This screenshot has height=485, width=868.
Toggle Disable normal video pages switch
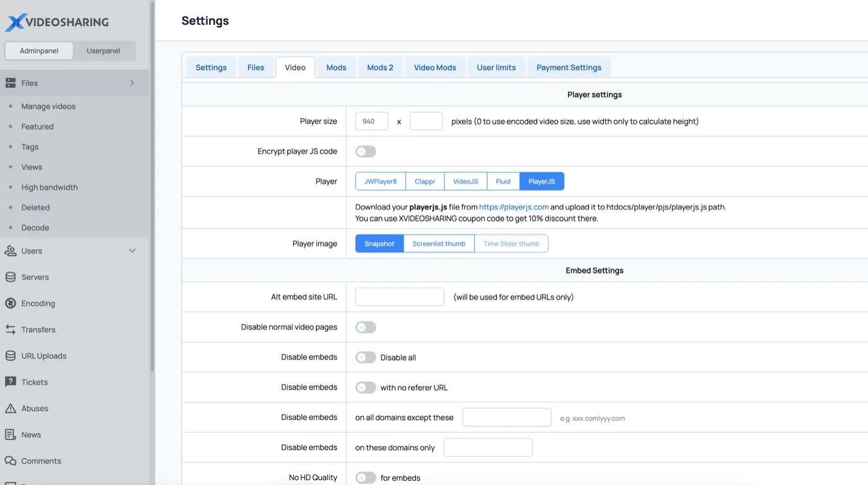(366, 327)
